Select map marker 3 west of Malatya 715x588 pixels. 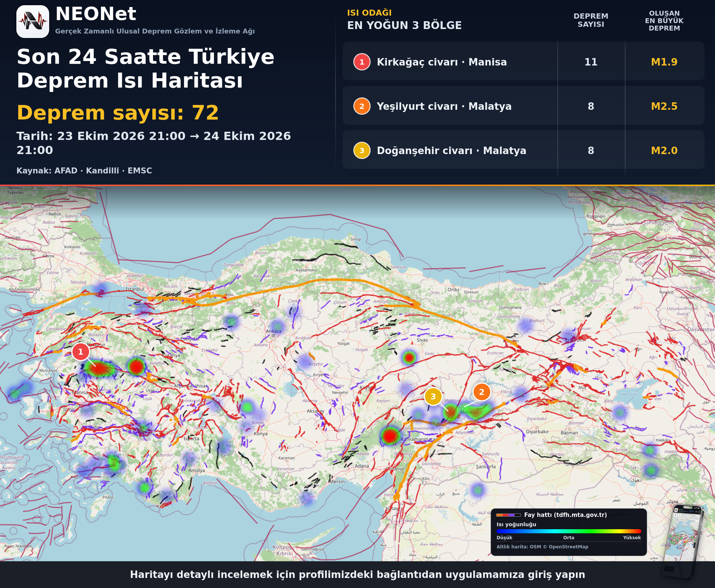[433, 396]
